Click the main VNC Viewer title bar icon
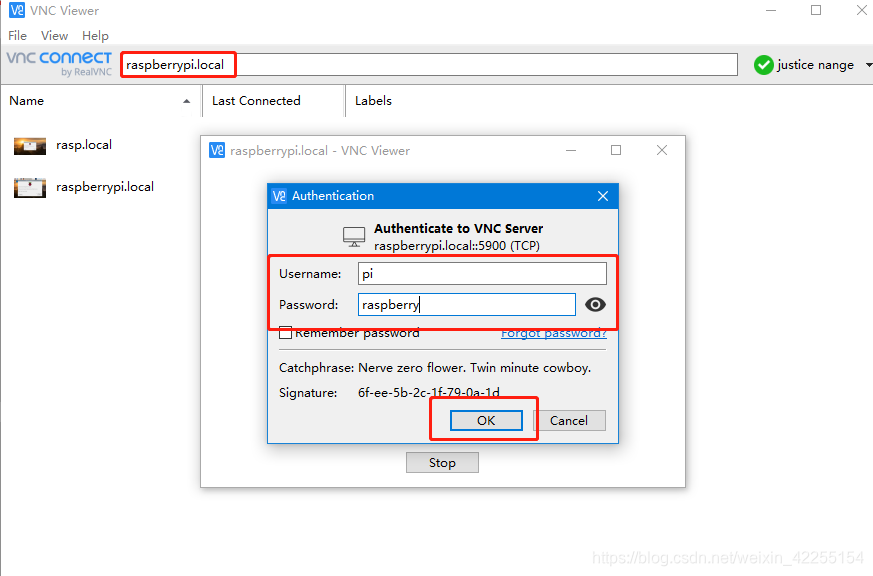 click(17, 10)
